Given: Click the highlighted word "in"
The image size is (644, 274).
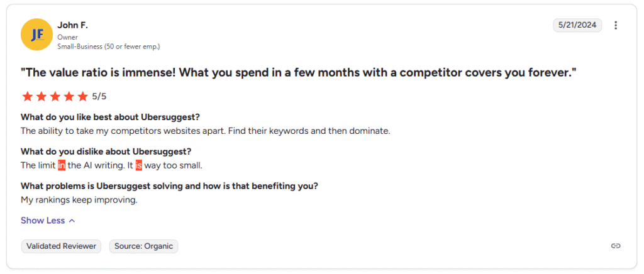Looking at the screenshot, I should (62, 165).
